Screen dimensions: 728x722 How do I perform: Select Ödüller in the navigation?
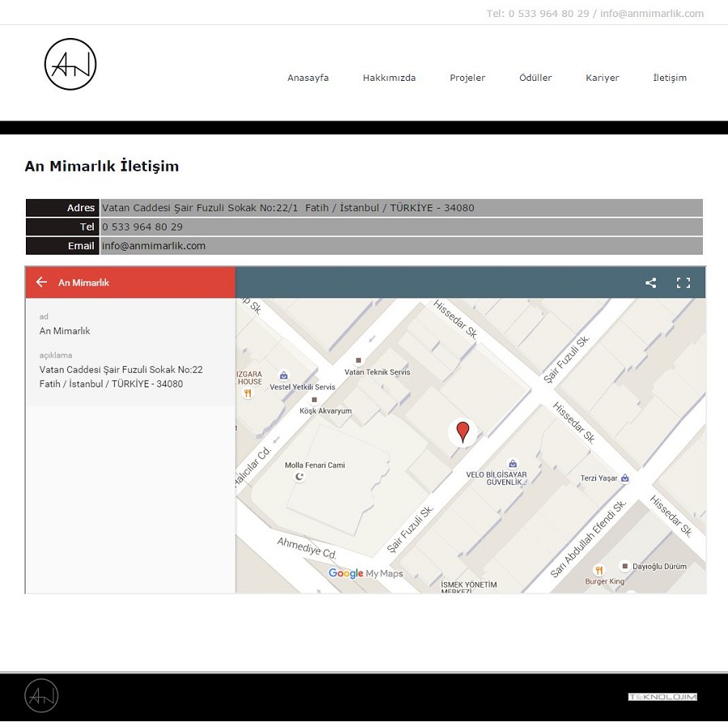pyautogui.click(x=535, y=78)
